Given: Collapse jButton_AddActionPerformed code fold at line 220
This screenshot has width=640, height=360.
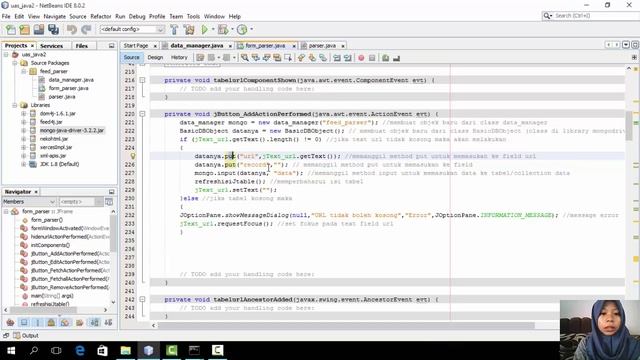Looking at the screenshot, I should click(x=142, y=114).
